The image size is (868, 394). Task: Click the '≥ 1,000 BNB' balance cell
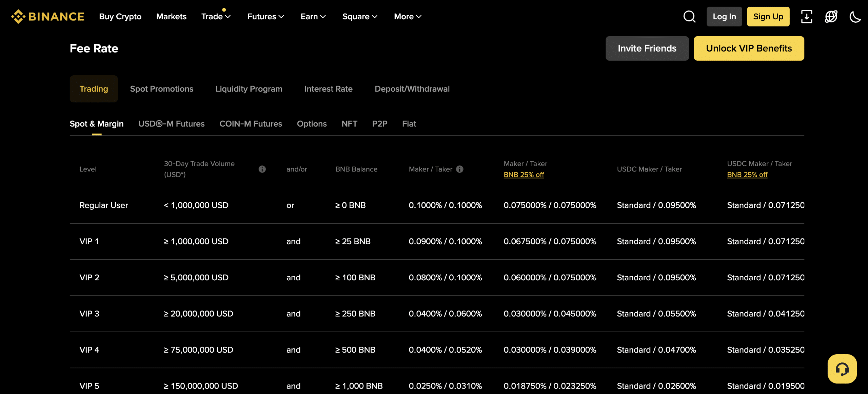click(x=359, y=386)
